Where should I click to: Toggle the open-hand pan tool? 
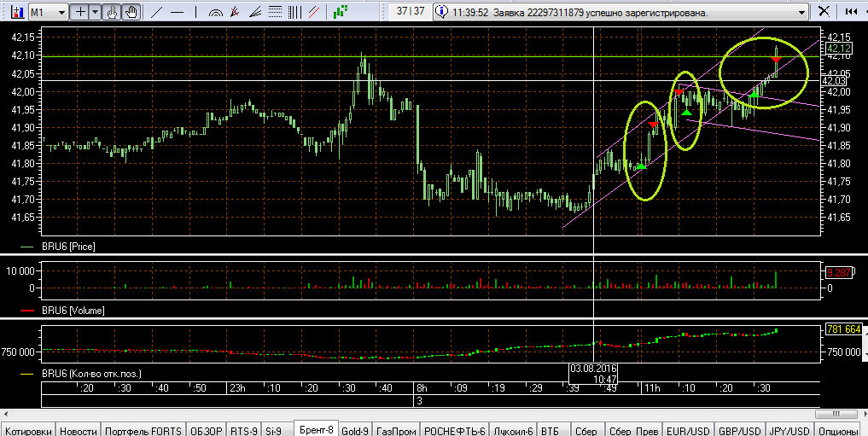131,12
